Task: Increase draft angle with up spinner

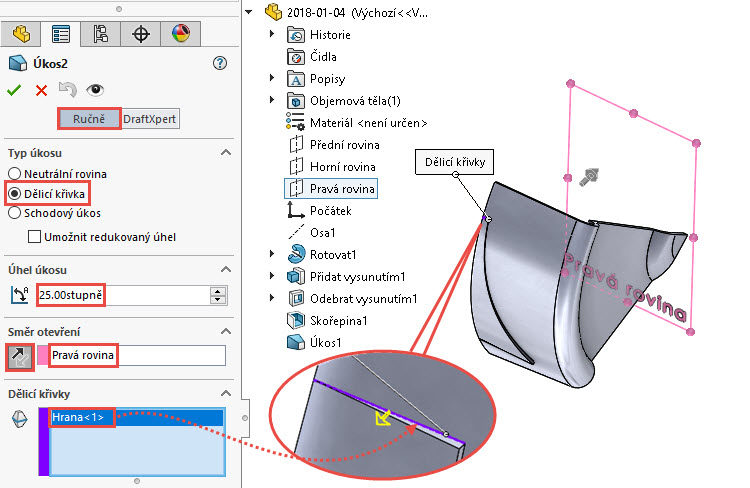Action: [x=218, y=291]
